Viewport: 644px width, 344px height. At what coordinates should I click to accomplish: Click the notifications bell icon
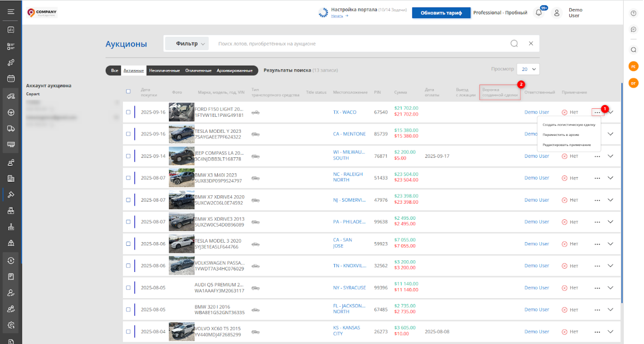click(x=538, y=13)
